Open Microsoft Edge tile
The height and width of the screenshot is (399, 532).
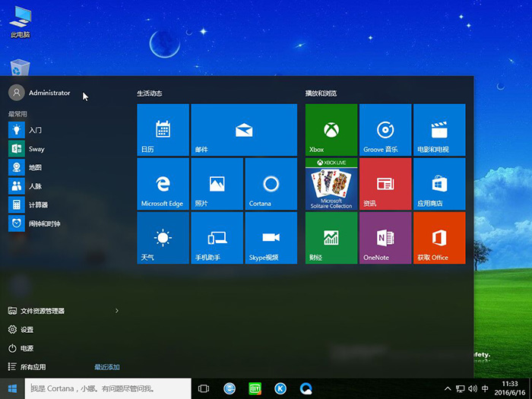[x=163, y=184]
